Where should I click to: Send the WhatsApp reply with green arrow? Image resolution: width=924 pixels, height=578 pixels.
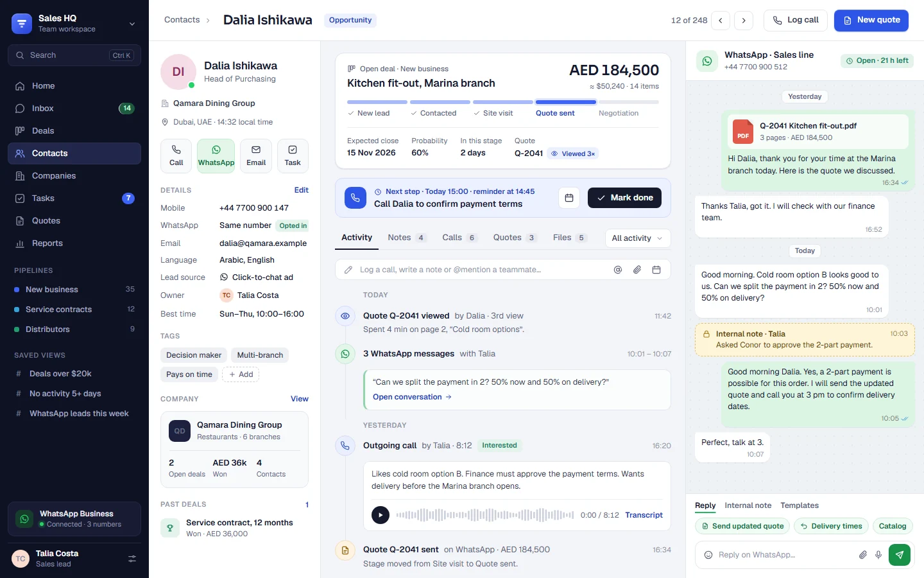900,555
